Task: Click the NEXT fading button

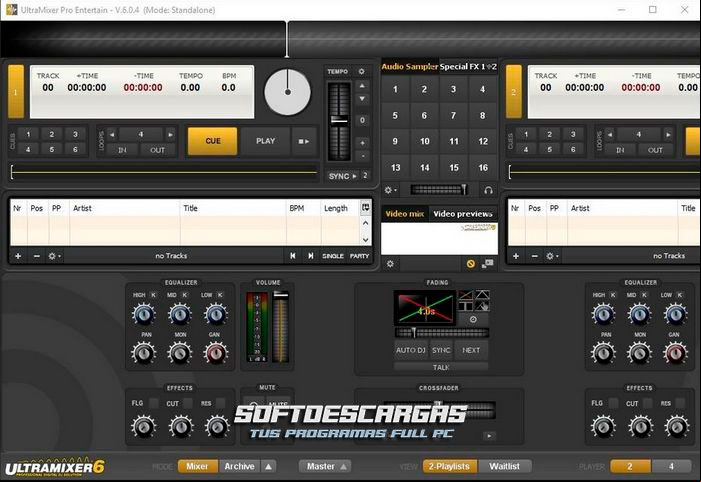Action: [471, 350]
